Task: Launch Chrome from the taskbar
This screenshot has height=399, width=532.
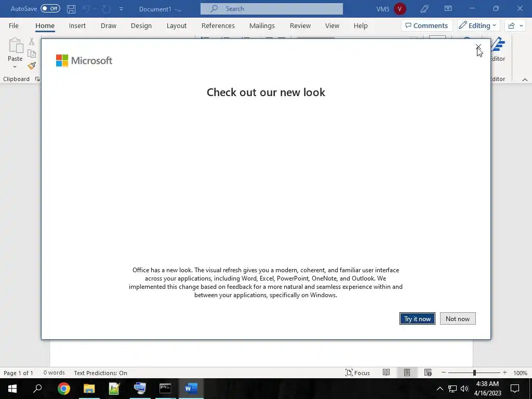Action: tap(64, 389)
